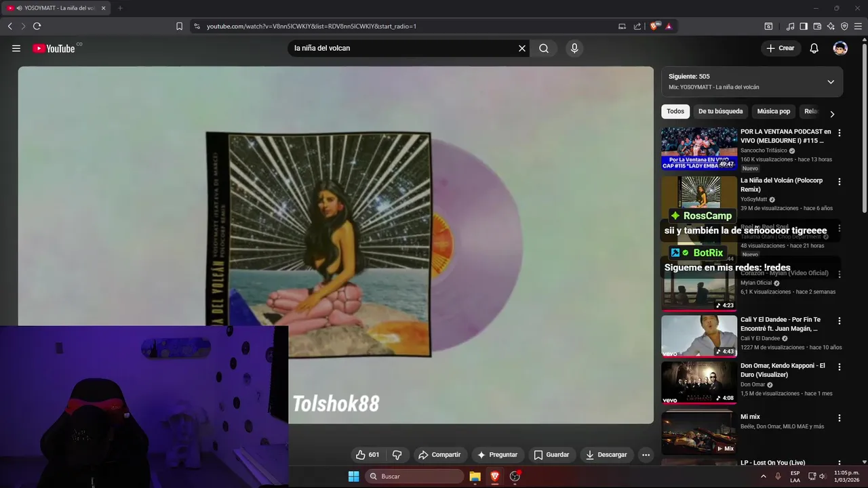Dislike the video
Screen dimensions: 868x488
coord(397,455)
